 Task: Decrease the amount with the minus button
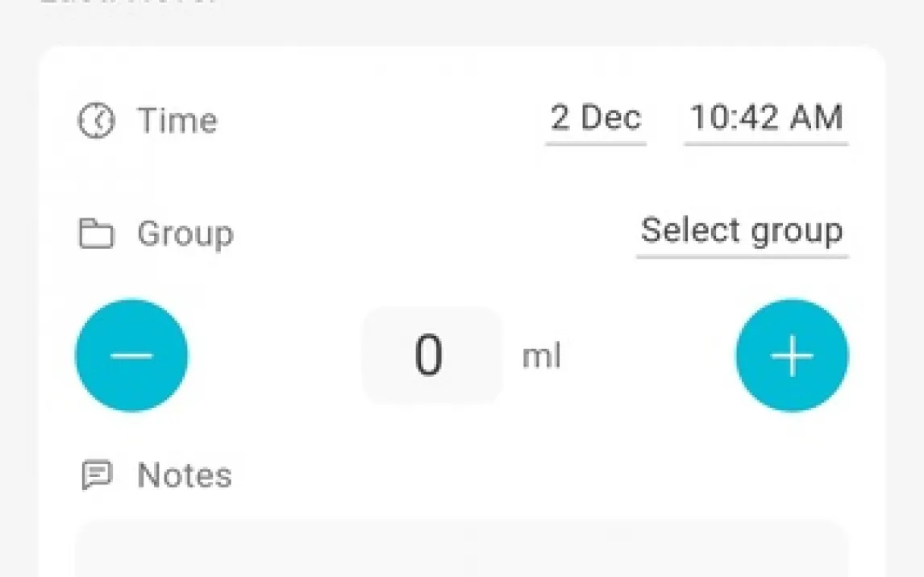(x=131, y=355)
